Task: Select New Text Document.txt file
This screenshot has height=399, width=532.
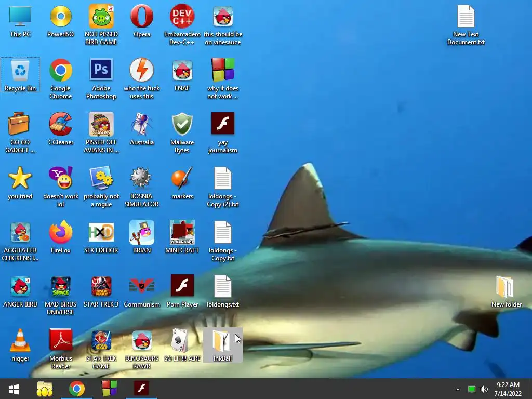Action: tap(466, 25)
